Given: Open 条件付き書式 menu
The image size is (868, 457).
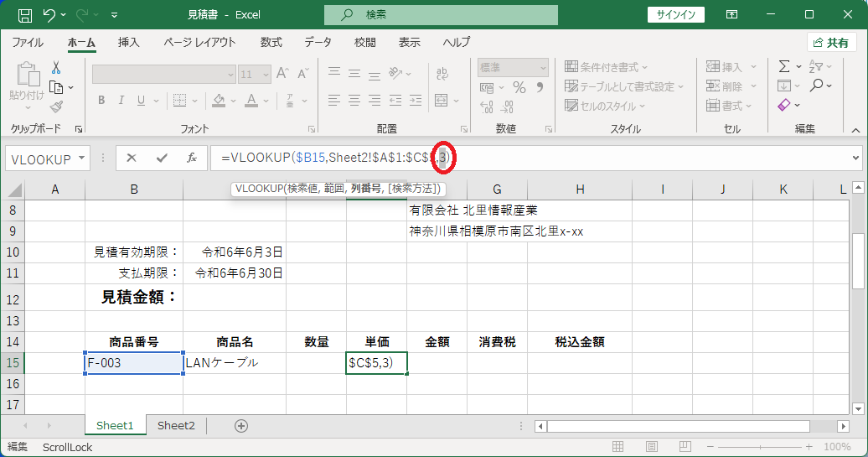Looking at the screenshot, I should (x=606, y=67).
